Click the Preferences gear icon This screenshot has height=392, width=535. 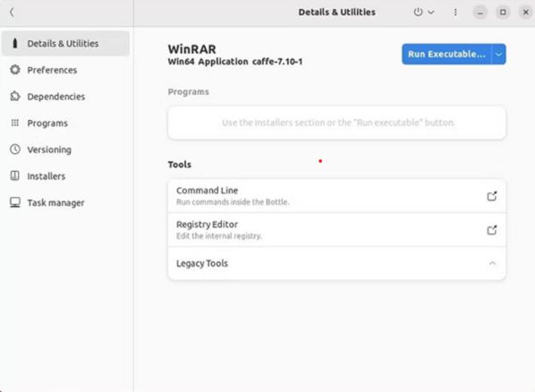tap(14, 70)
